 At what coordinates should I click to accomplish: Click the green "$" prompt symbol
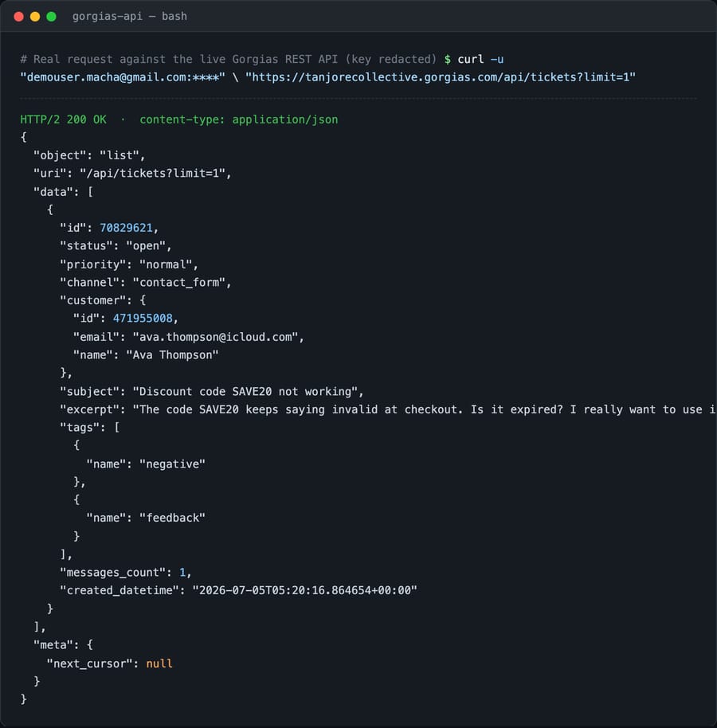(447, 60)
